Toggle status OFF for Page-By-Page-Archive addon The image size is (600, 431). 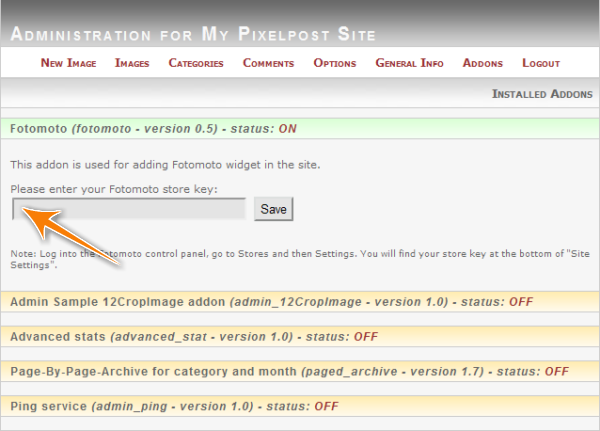[557, 371]
